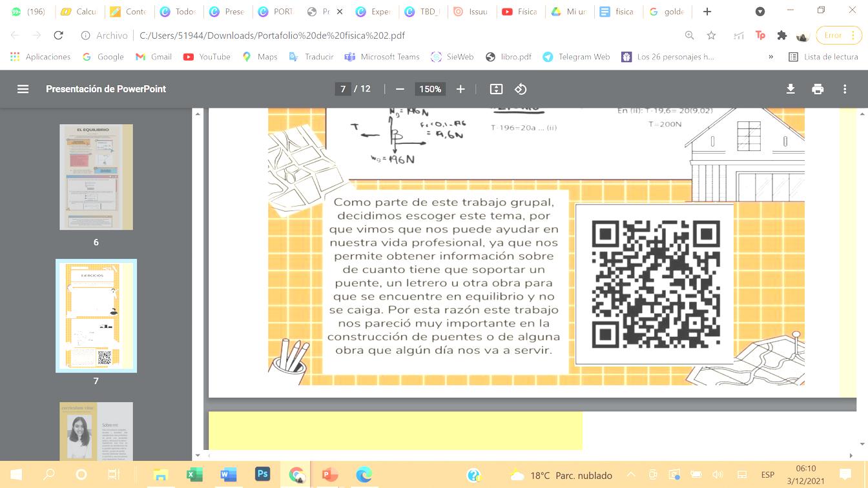This screenshot has width=868, height=488.
Task: Switch to the Mi un Drive tab
Action: tap(569, 12)
